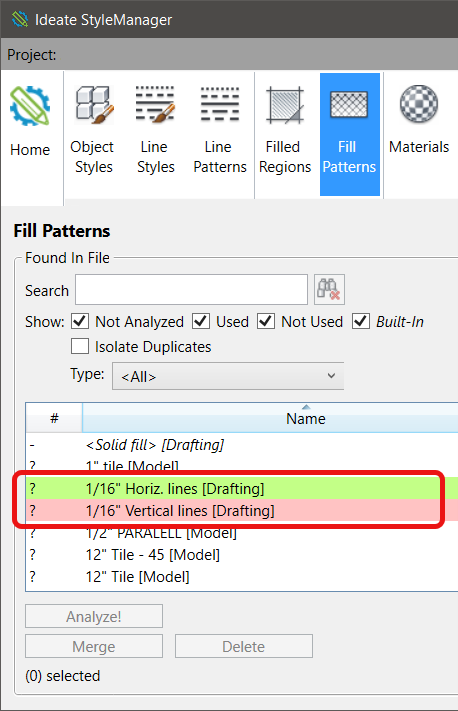Image resolution: width=458 pixels, height=711 pixels.
Task: Click the Analyze! button
Action: click(94, 616)
